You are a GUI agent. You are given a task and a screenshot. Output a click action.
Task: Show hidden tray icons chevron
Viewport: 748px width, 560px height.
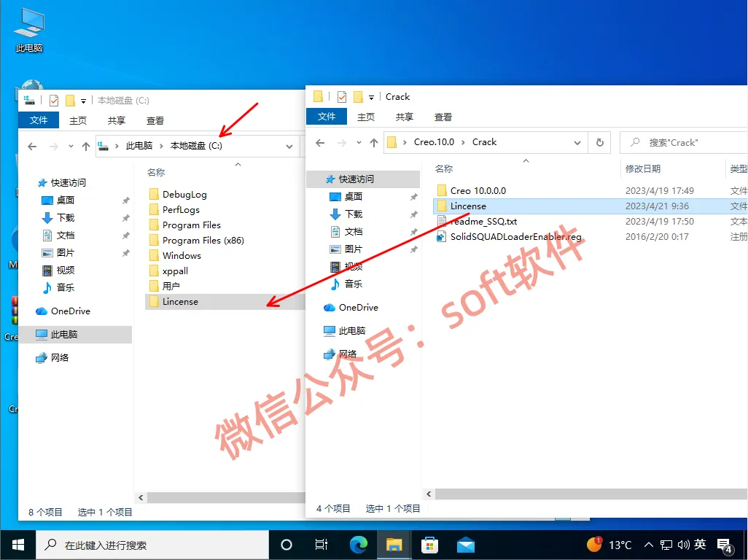coord(648,545)
